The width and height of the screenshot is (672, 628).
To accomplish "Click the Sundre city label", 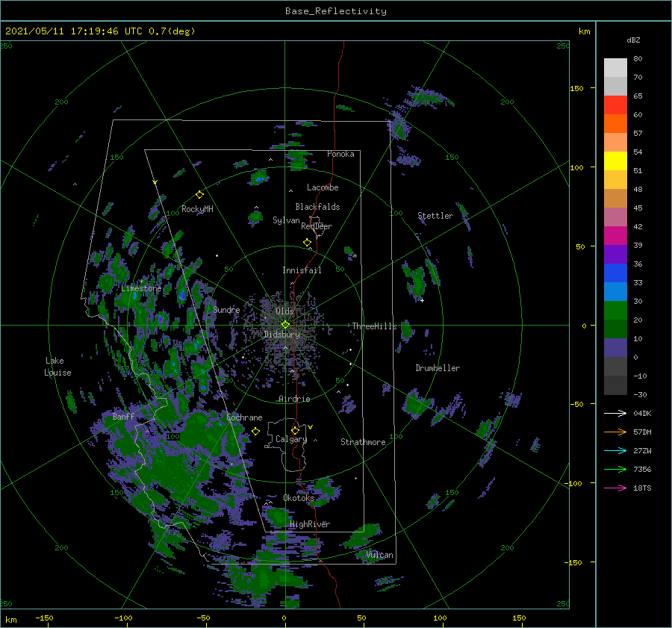I will (x=226, y=309).
